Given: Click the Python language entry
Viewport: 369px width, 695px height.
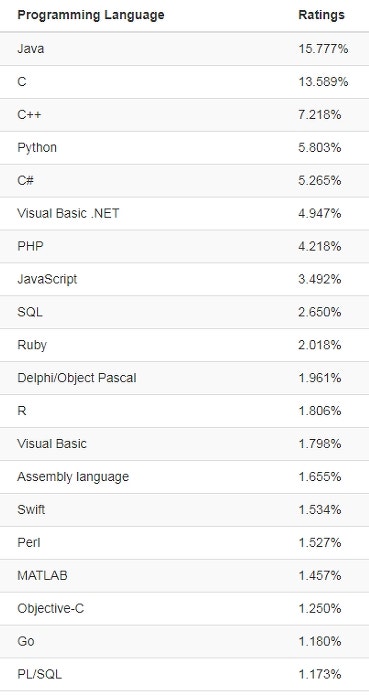Looking at the screenshot, I should point(37,148).
